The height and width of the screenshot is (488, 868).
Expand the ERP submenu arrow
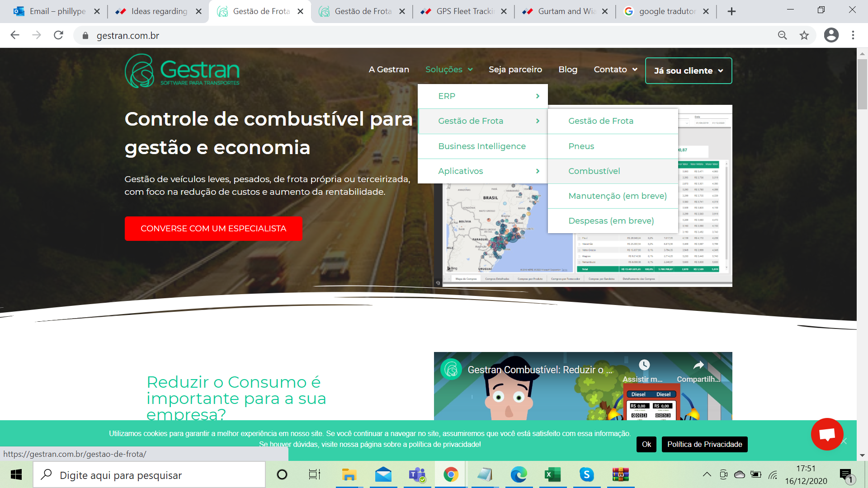point(538,96)
